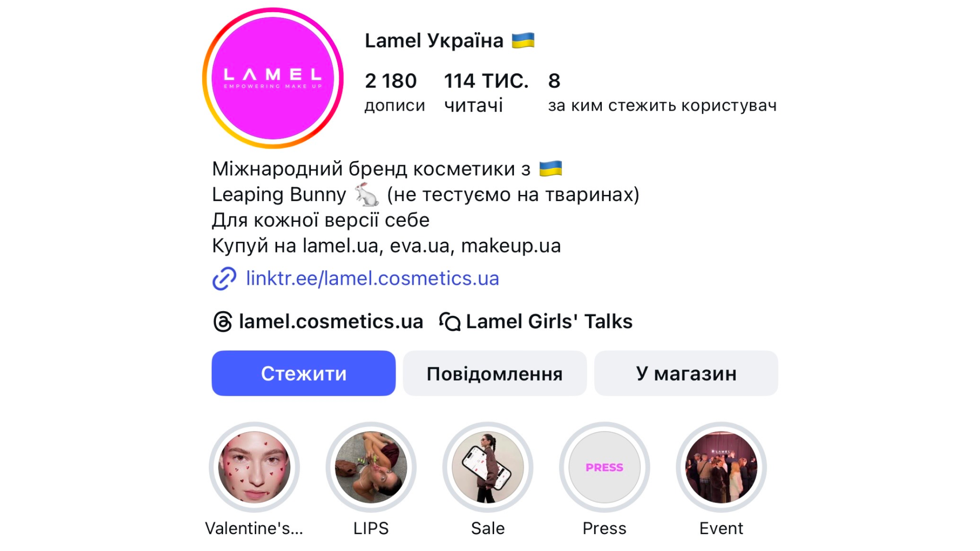
Task: Open the Sale story highlight
Action: [488, 467]
